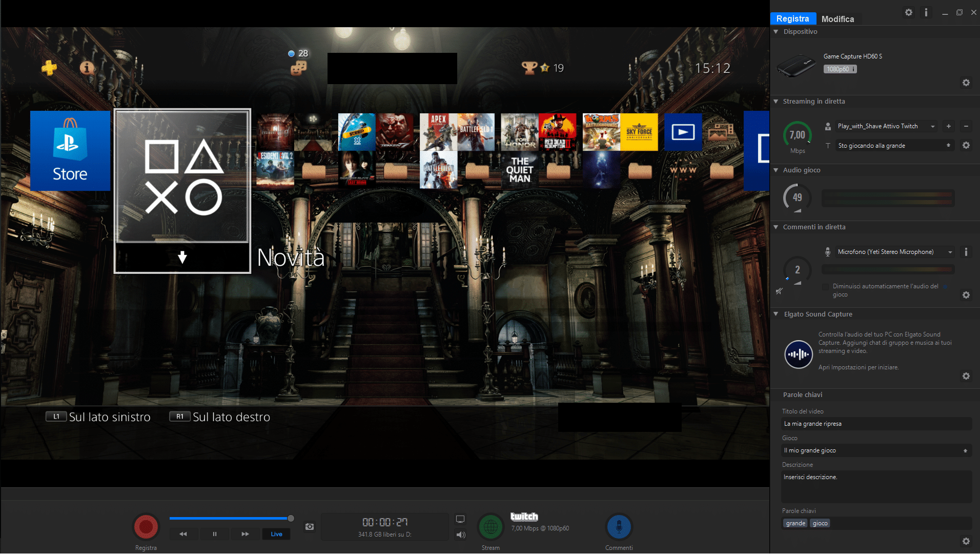980x554 pixels.
Task: Adjust the commentary volume dial at 2
Action: tap(797, 270)
